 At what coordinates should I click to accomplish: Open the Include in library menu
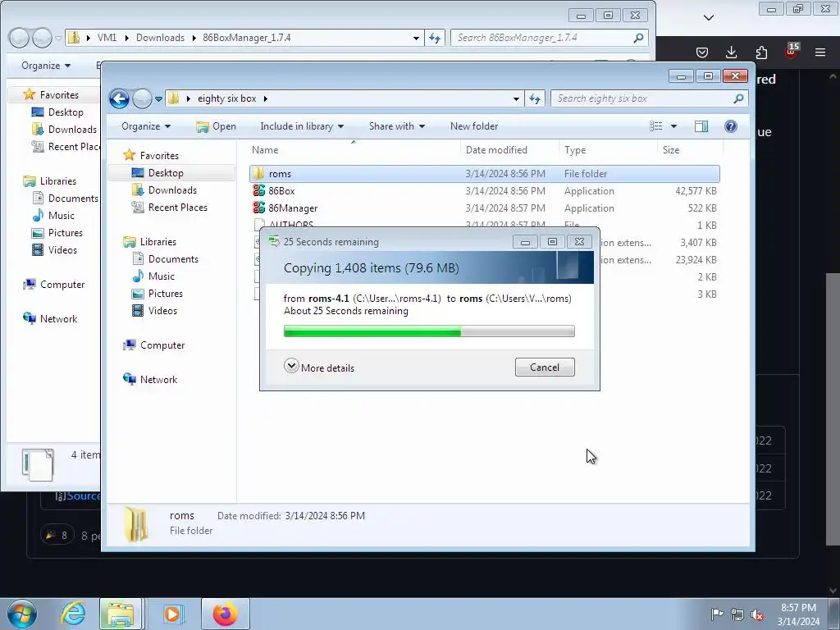pyautogui.click(x=302, y=126)
